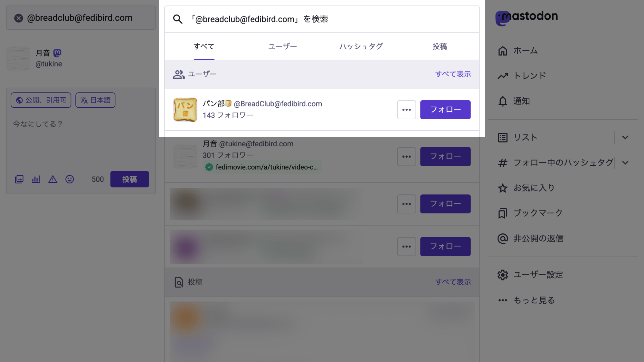
Task: Open パン部 avatar thumbnail
Action: tap(185, 110)
